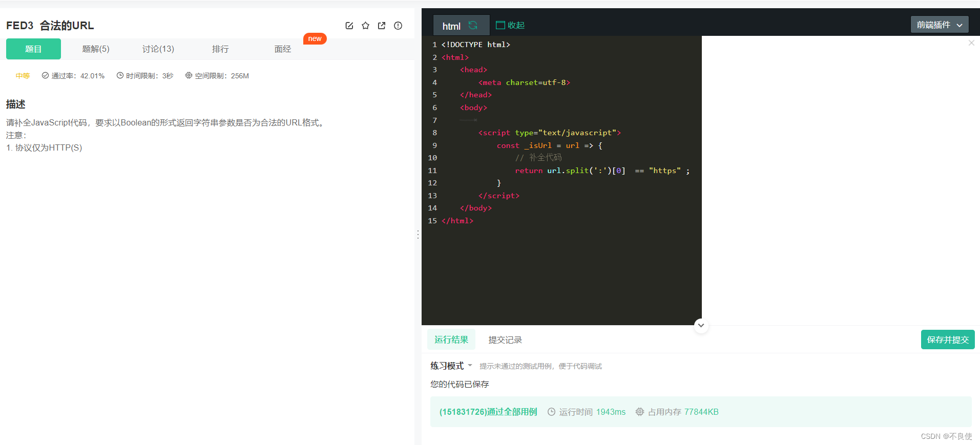Open the passed submission 151831726 result link
Image resolution: width=980 pixels, height=445 pixels.
(488, 412)
